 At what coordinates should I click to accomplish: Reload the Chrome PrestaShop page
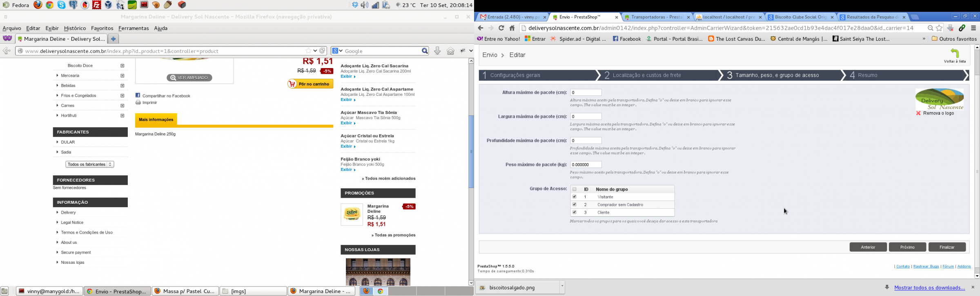tap(501, 28)
